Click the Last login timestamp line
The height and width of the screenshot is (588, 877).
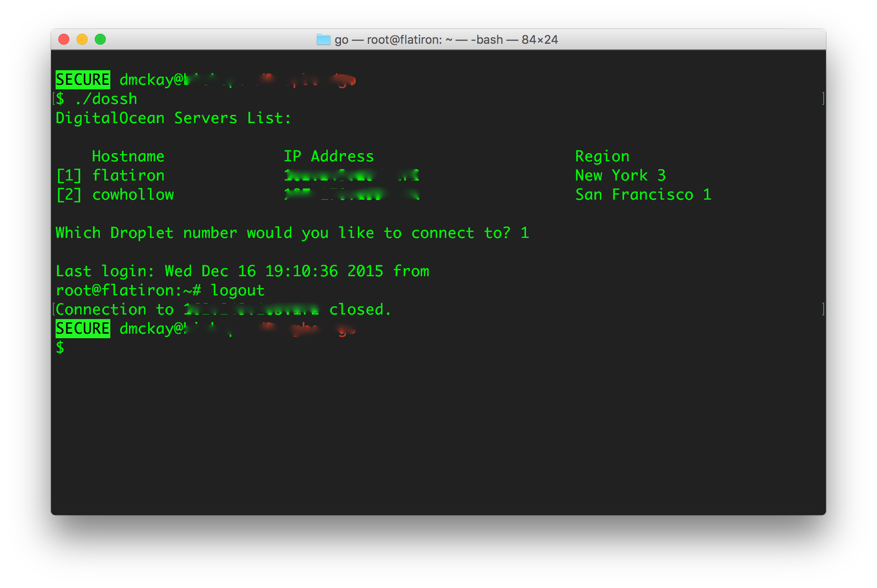click(242, 271)
